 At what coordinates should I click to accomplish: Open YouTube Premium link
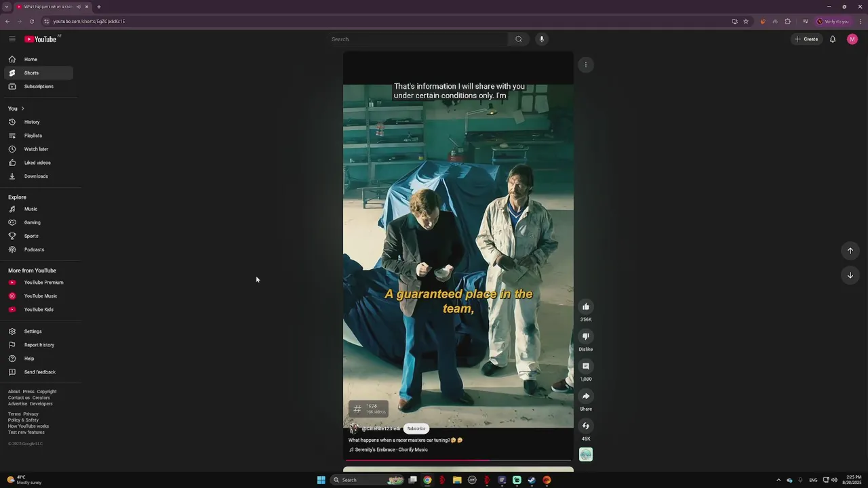coord(39,283)
